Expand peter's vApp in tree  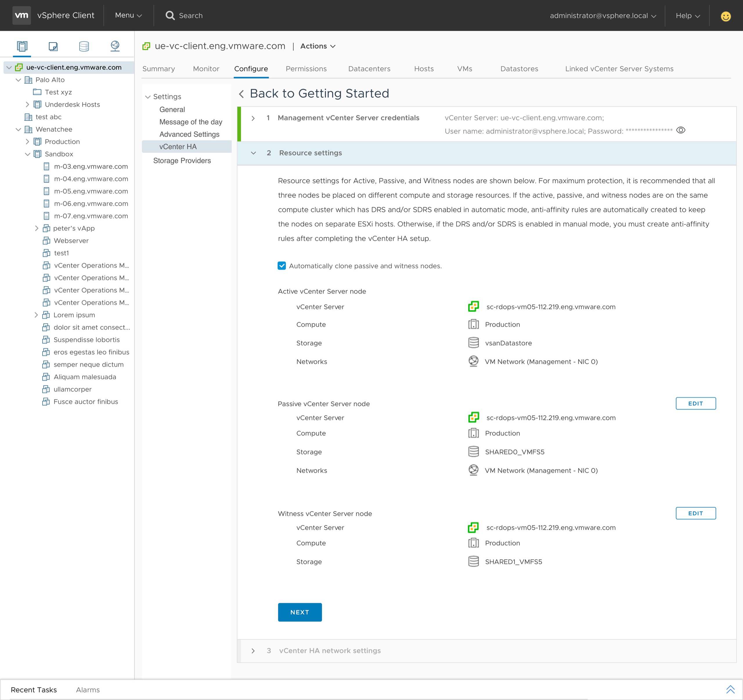[37, 228]
